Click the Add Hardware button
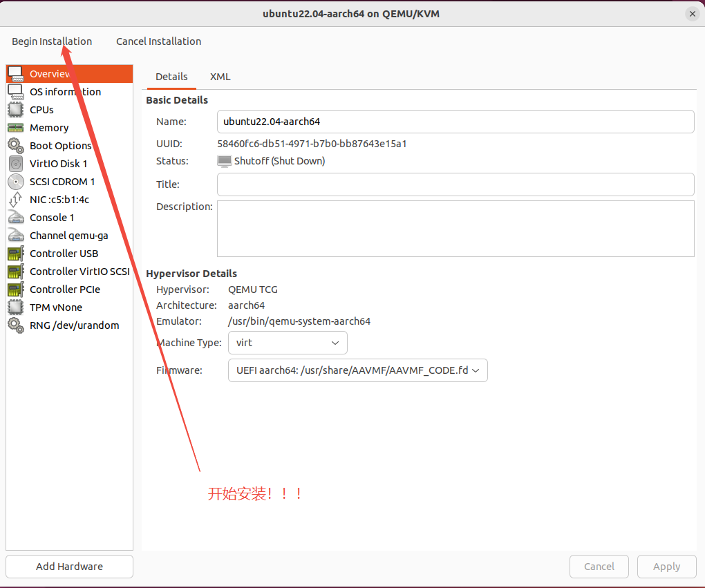 point(69,567)
